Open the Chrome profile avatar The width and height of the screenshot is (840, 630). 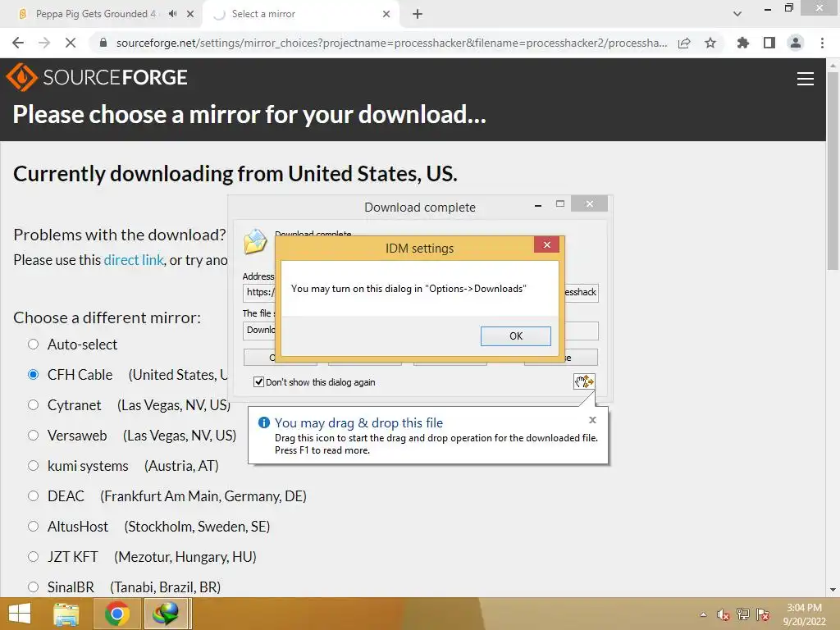796,43
